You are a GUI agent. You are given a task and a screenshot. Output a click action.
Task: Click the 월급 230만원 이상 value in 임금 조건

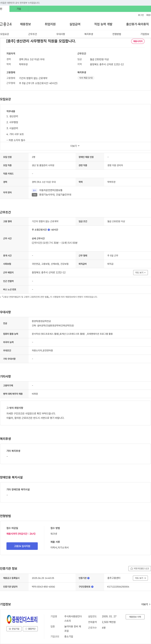116,221
